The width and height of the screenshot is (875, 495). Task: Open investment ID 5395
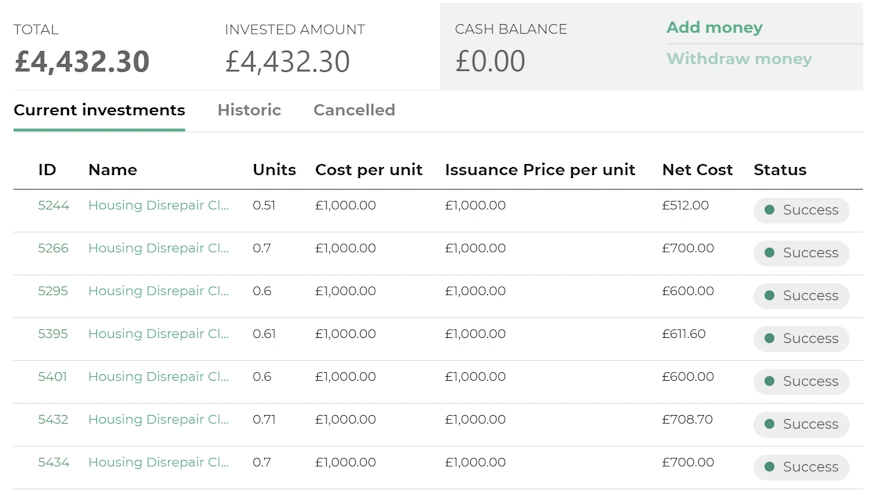point(53,334)
